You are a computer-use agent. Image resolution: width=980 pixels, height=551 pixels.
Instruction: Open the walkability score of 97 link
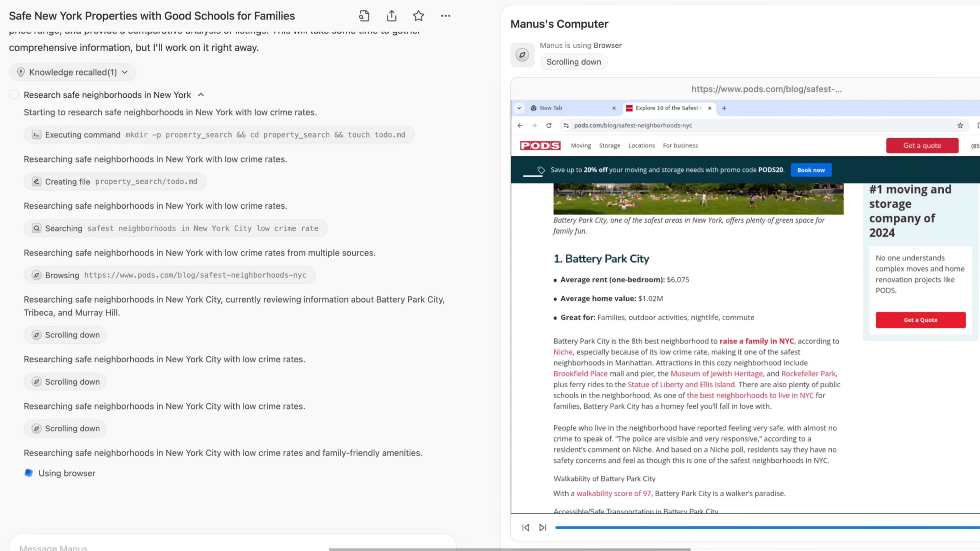[613, 493]
